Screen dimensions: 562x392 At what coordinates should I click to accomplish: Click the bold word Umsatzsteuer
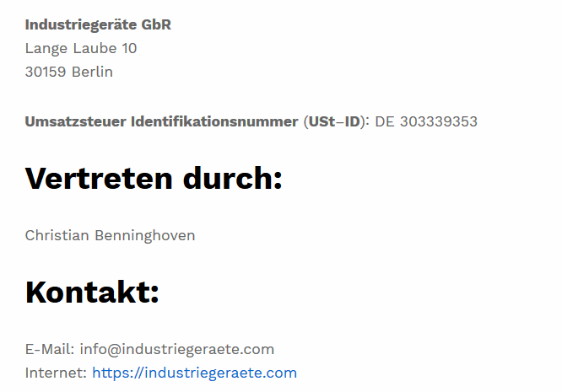(x=76, y=121)
